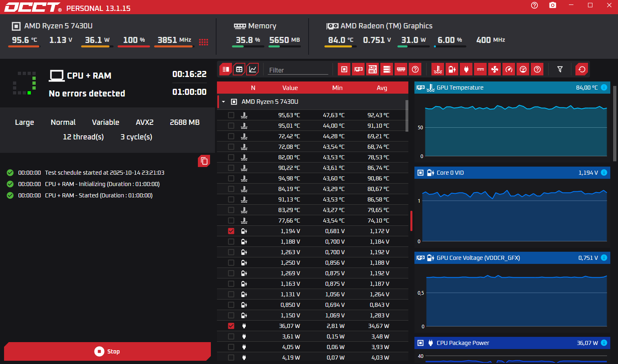This screenshot has width=618, height=364.
Task: Check the box for 3,61 W row
Action: click(x=231, y=336)
